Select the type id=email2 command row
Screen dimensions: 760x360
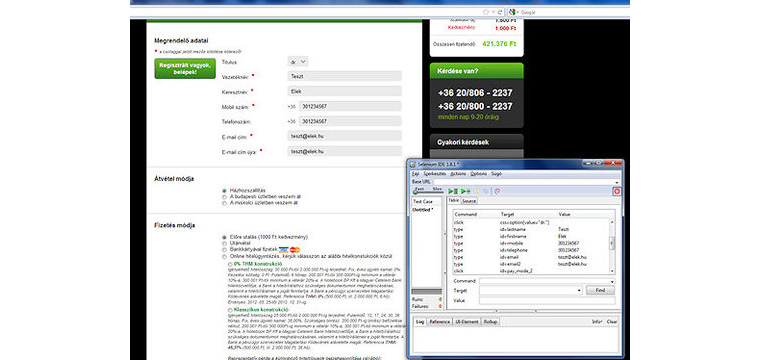pyautogui.click(x=531, y=264)
